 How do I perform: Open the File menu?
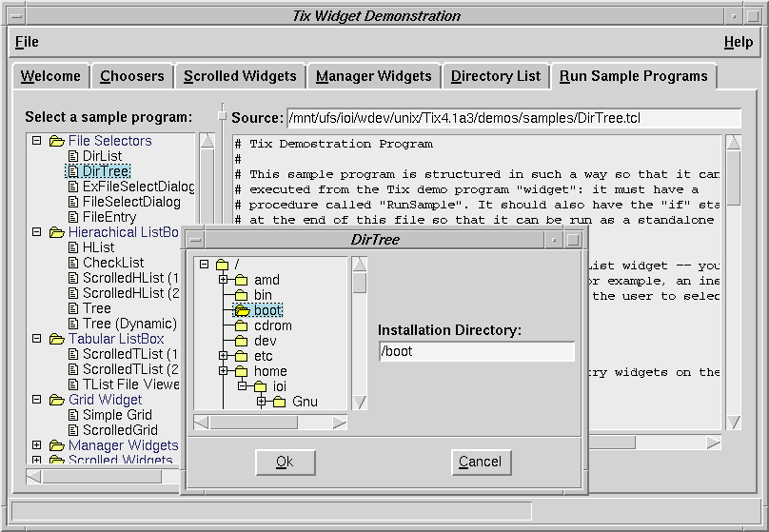tap(27, 42)
